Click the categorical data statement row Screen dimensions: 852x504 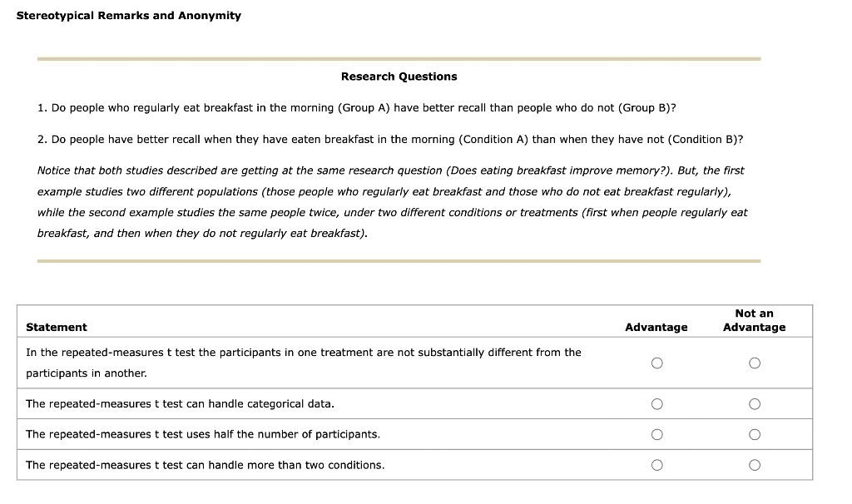point(179,403)
